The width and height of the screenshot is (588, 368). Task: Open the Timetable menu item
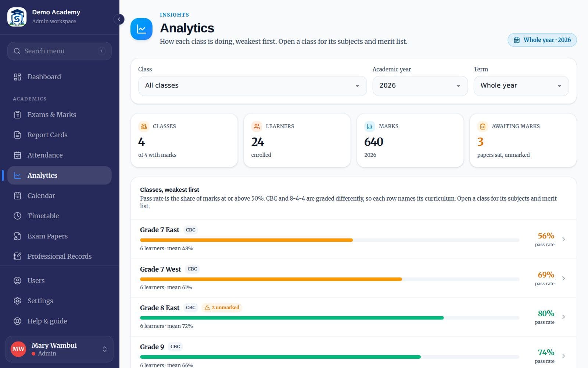tap(60, 216)
